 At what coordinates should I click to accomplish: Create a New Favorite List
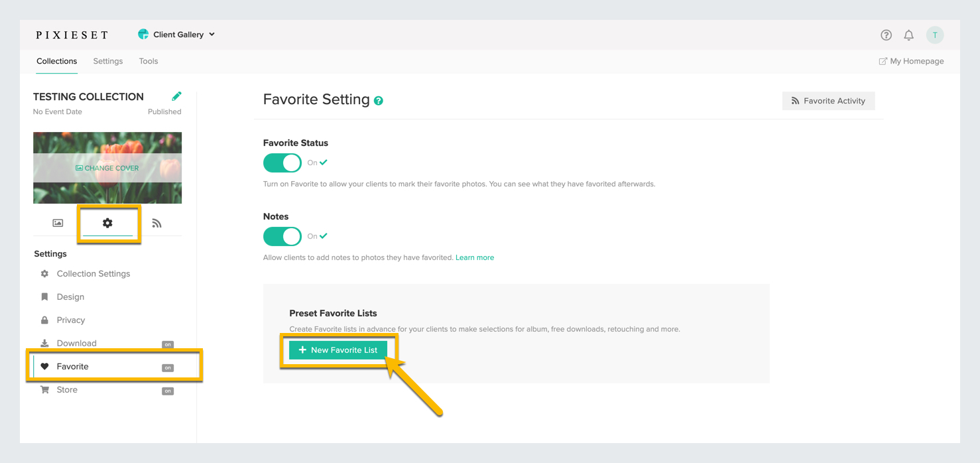coord(338,350)
